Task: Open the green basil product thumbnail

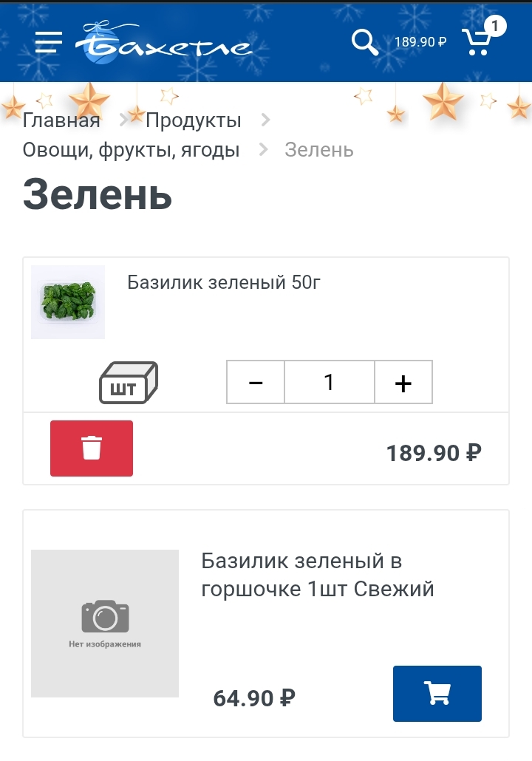Action: pyautogui.click(x=68, y=301)
